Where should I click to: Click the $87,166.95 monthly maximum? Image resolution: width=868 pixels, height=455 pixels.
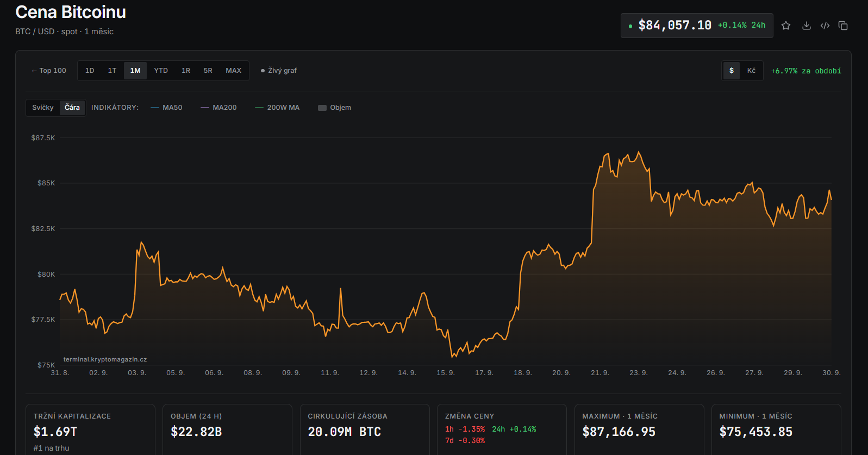coord(619,432)
